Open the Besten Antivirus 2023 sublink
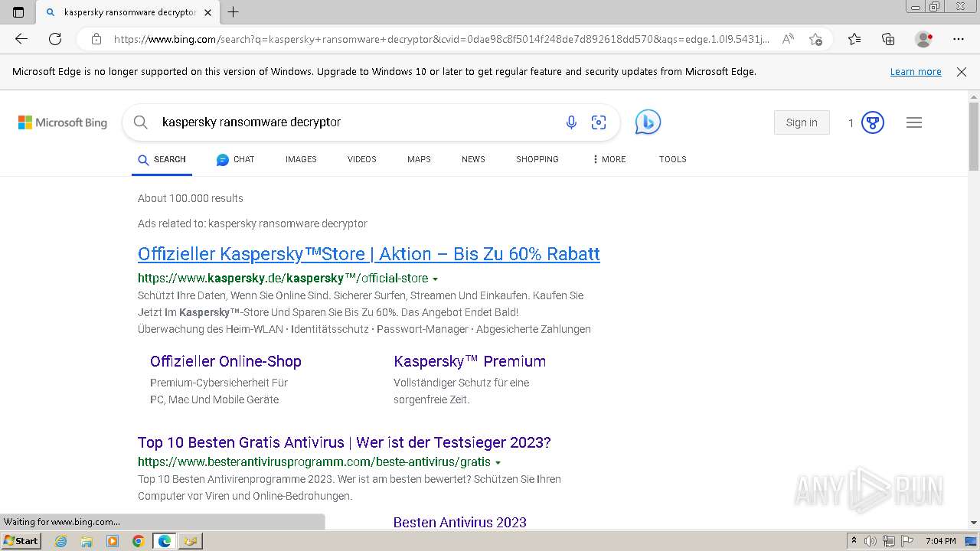The height and width of the screenshot is (551, 980). click(459, 522)
